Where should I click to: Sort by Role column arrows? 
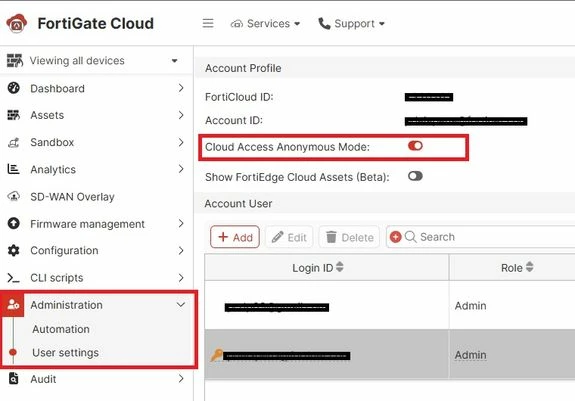[x=529, y=267]
